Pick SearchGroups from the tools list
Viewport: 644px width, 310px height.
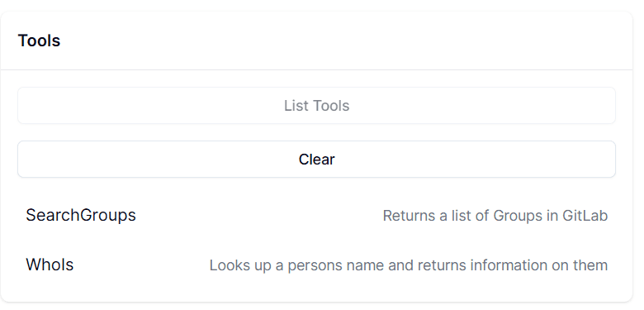316,216
